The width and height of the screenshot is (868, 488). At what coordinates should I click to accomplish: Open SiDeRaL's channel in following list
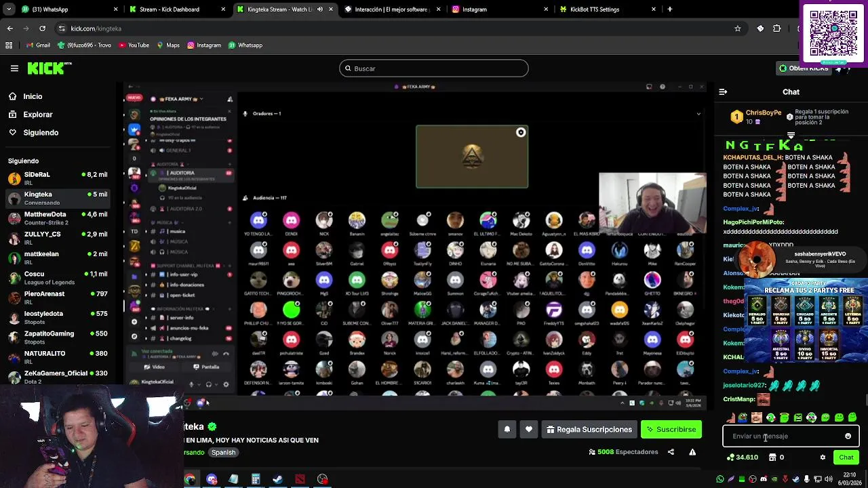point(58,178)
